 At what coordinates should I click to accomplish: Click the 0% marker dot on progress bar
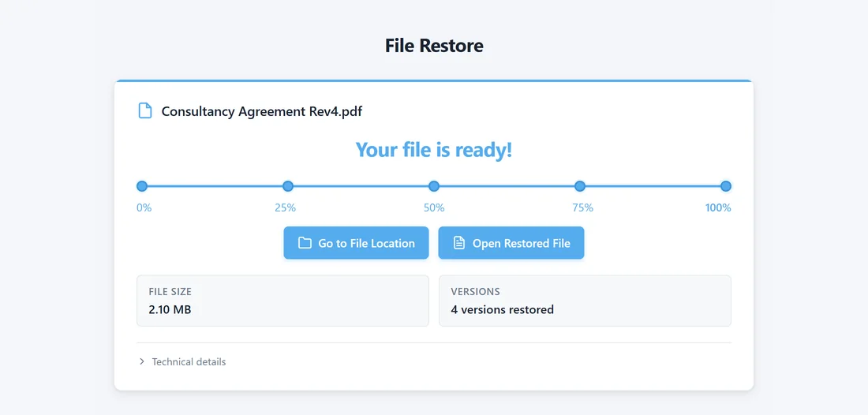pos(142,186)
